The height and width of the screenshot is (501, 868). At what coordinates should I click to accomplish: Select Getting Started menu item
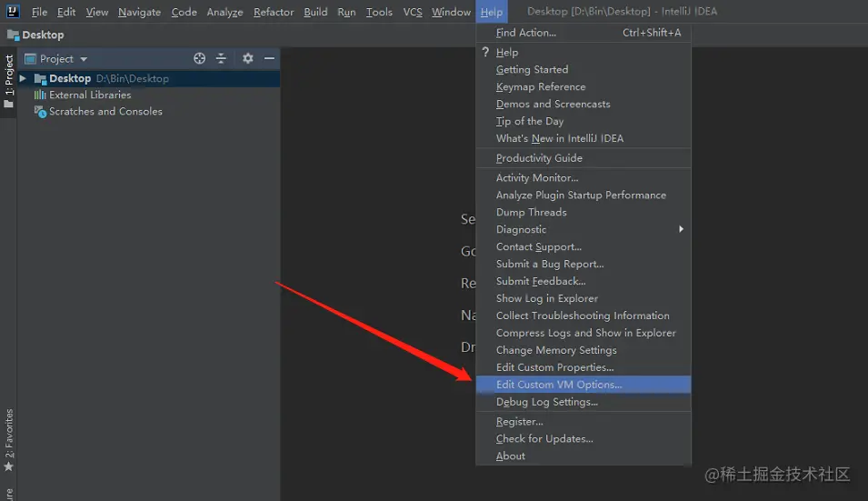click(584, 69)
